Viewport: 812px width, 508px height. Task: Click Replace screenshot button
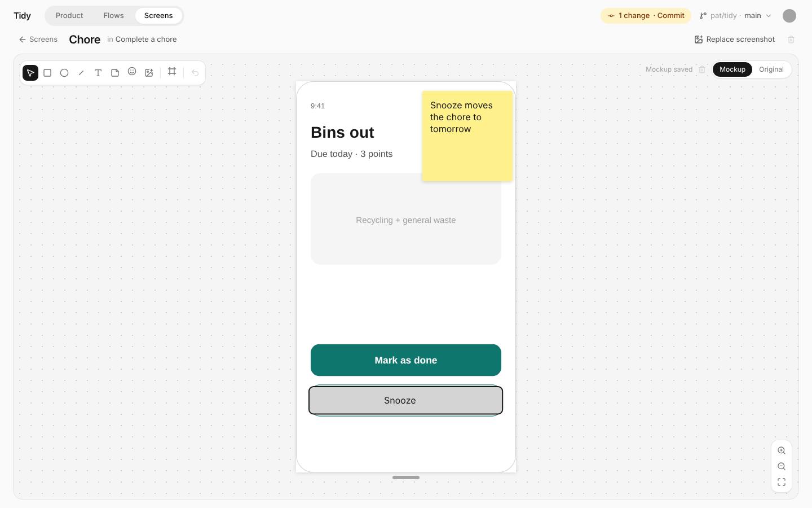click(x=735, y=40)
